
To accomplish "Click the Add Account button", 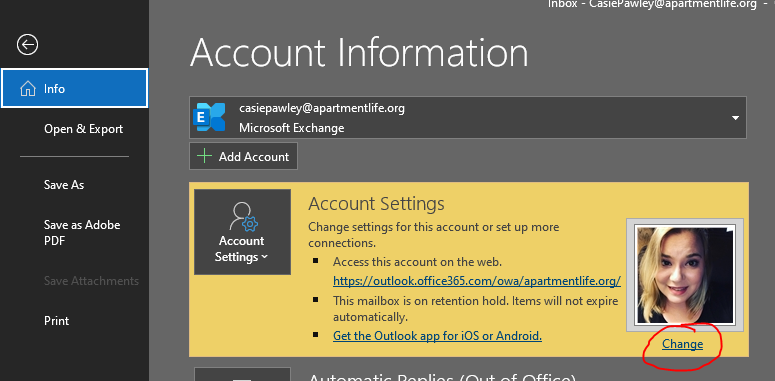I will (x=243, y=156).
